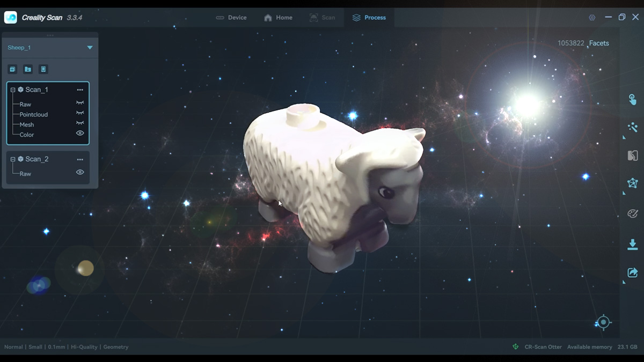Hide the Raw layer of Scan_2
The width and height of the screenshot is (644, 362).
[80, 172]
